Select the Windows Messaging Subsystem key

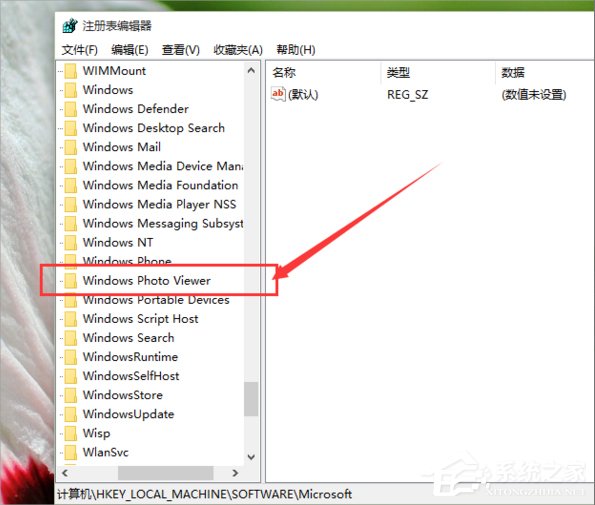click(x=163, y=223)
